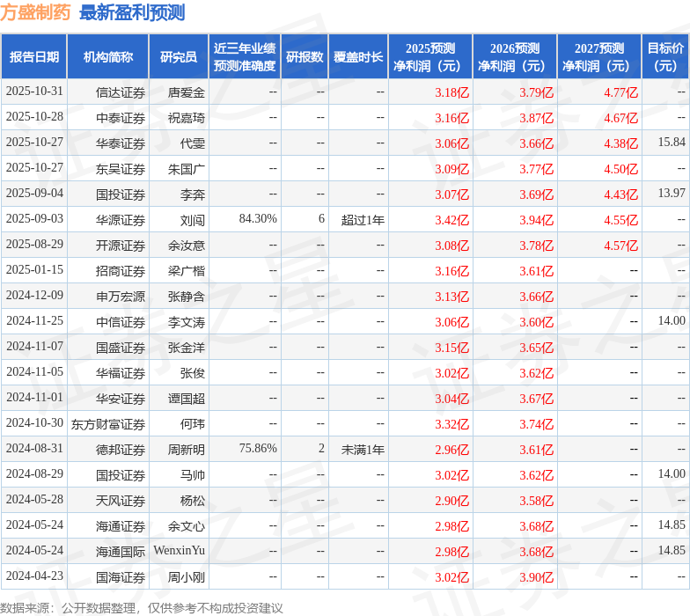The height and width of the screenshot is (616, 690).
Task: Click the 目标价 column header
Action: 665,57
